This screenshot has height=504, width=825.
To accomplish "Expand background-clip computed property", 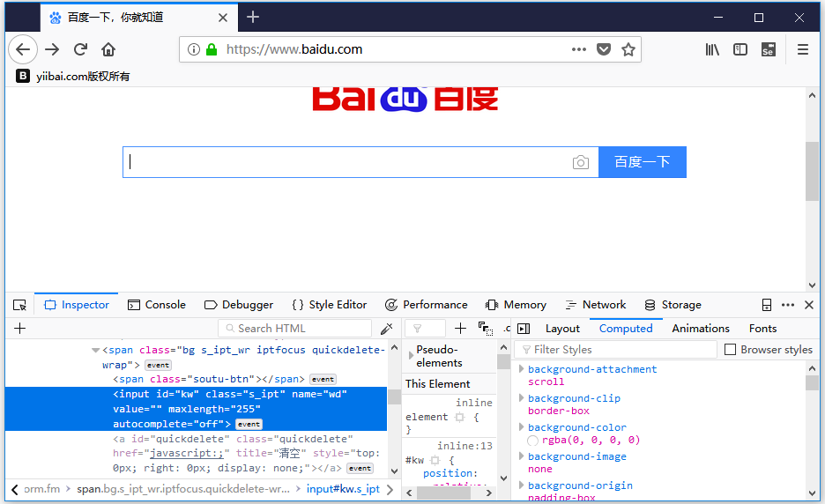I will [522, 397].
